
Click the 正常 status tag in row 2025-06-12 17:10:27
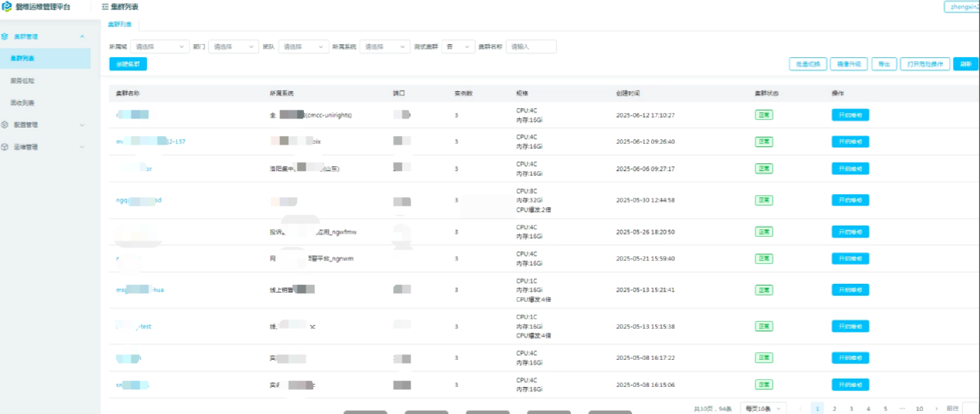(764, 115)
